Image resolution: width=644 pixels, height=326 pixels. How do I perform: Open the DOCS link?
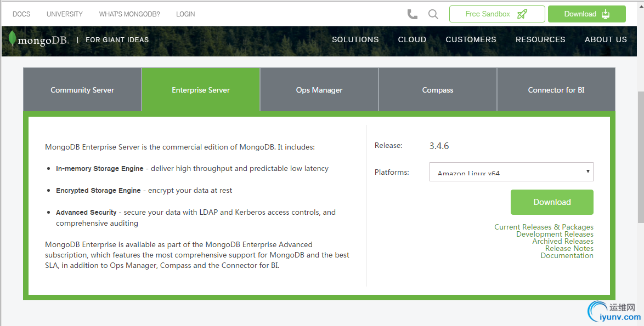21,14
